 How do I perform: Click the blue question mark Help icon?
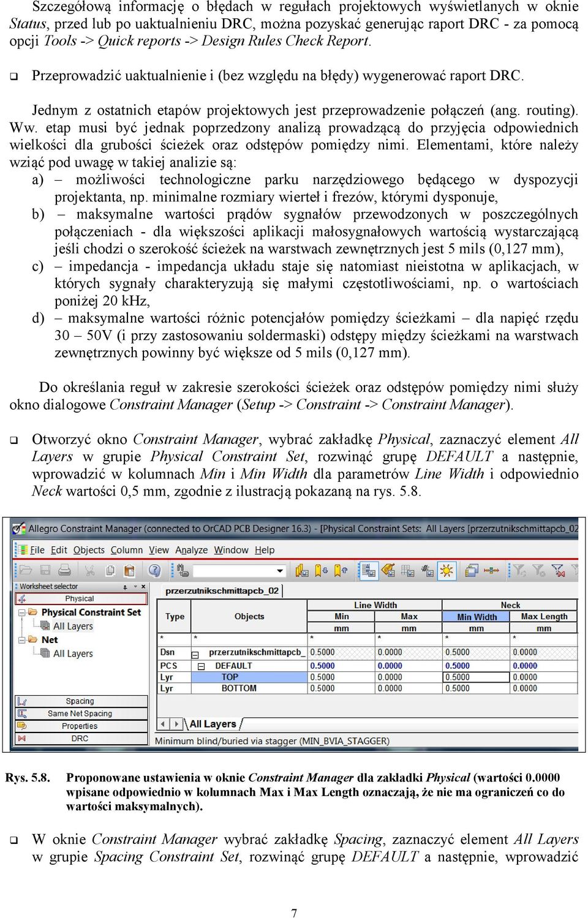tap(155, 570)
